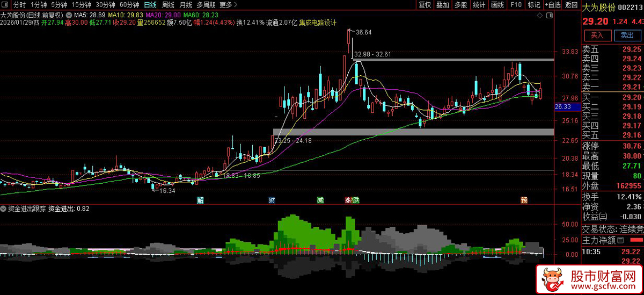Open the 复权 adjustment menu
644x295 pixels.
pos(425,5)
